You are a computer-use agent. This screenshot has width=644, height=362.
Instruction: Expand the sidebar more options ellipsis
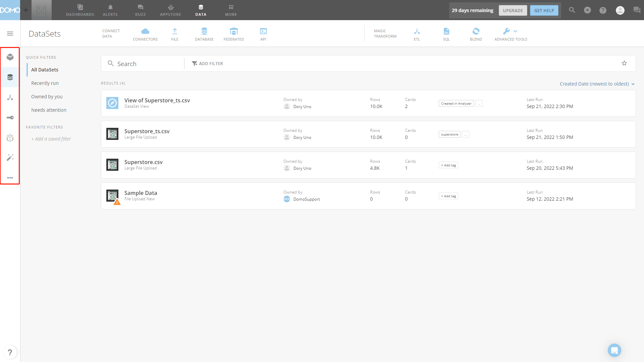pyautogui.click(x=10, y=178)
